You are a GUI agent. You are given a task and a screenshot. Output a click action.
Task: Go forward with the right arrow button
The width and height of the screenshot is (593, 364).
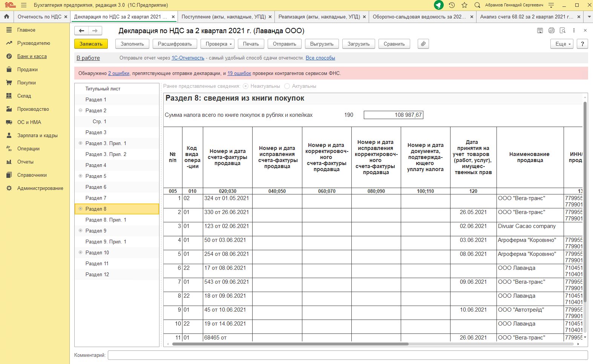(95, 31)
